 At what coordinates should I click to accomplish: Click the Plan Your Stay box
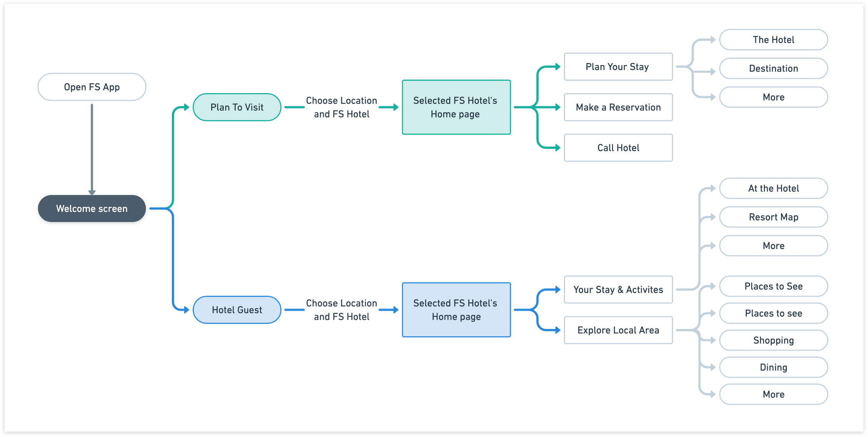[618, 67]
